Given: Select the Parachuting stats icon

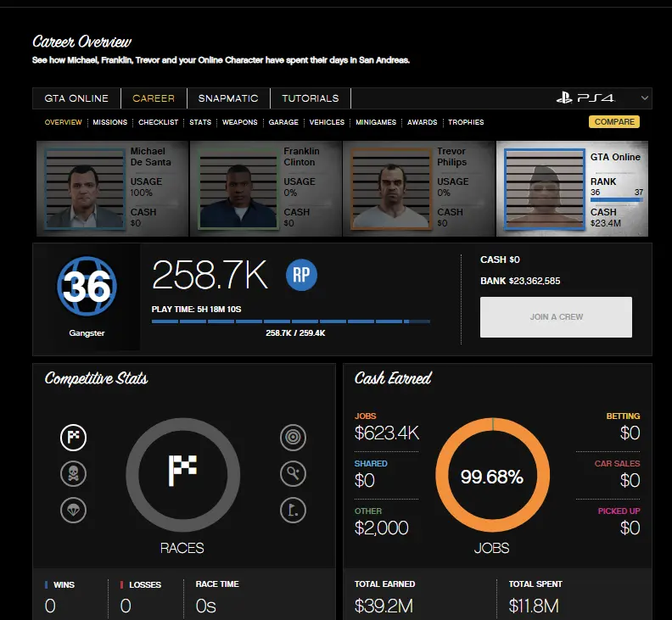Looking at the screenshot, I should point(73,510).
